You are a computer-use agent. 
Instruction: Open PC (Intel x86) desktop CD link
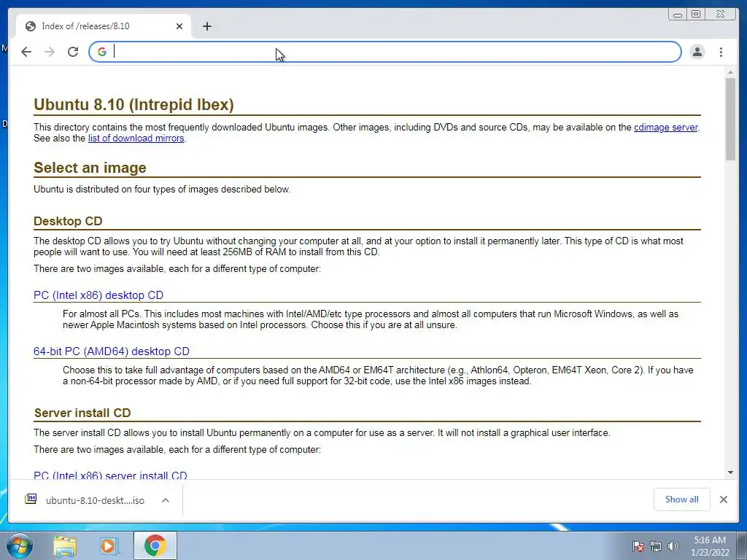click(x=98, y=295)
